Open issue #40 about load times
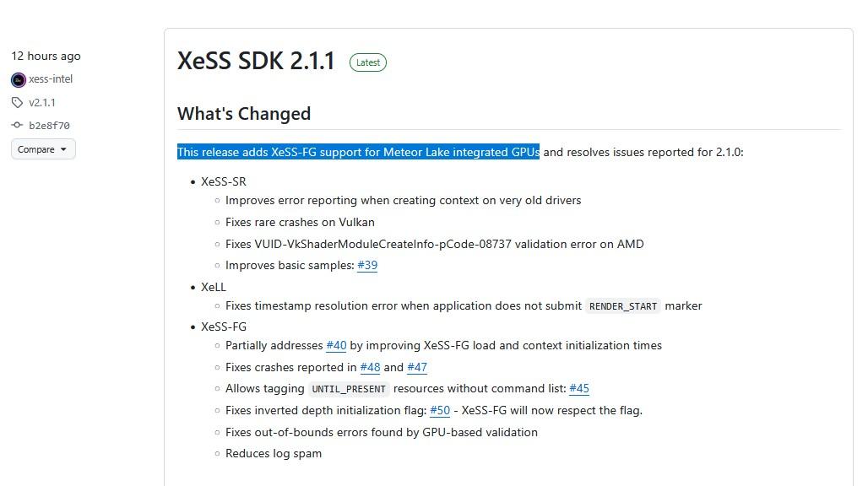 [x=336, y=345]
